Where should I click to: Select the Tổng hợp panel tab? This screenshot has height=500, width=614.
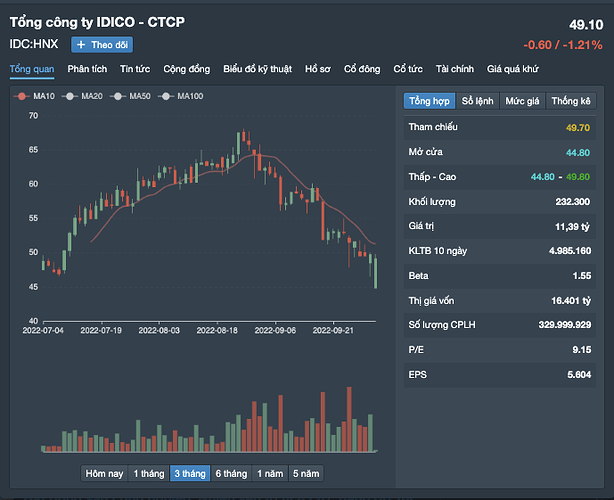click(429, 101)
